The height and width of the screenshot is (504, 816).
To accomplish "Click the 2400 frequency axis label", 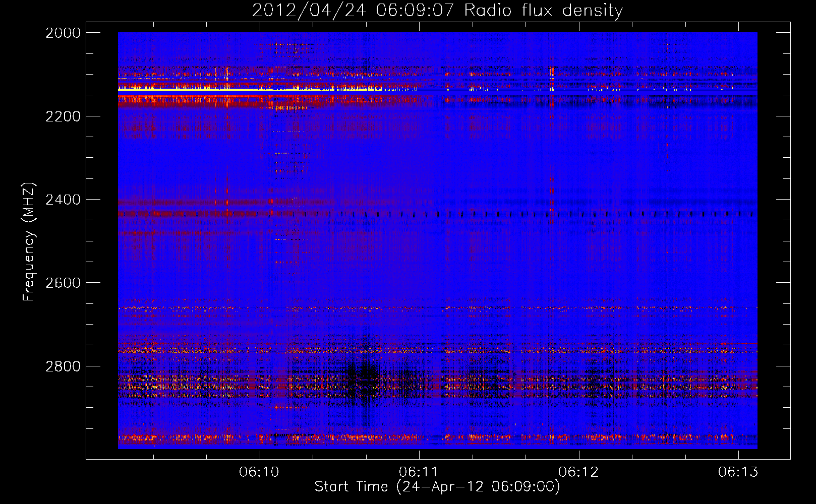I will pyautogui.click(x=63, y=200).
